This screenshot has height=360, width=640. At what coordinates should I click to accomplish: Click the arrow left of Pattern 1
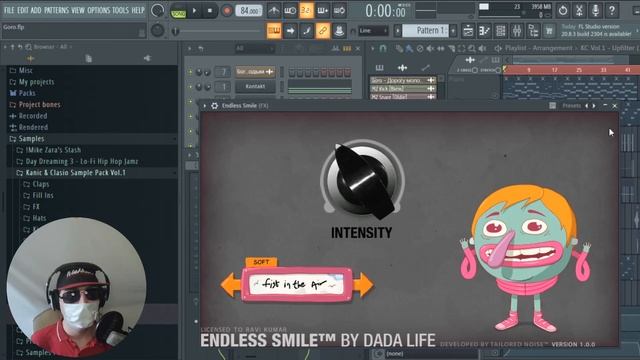398,31
